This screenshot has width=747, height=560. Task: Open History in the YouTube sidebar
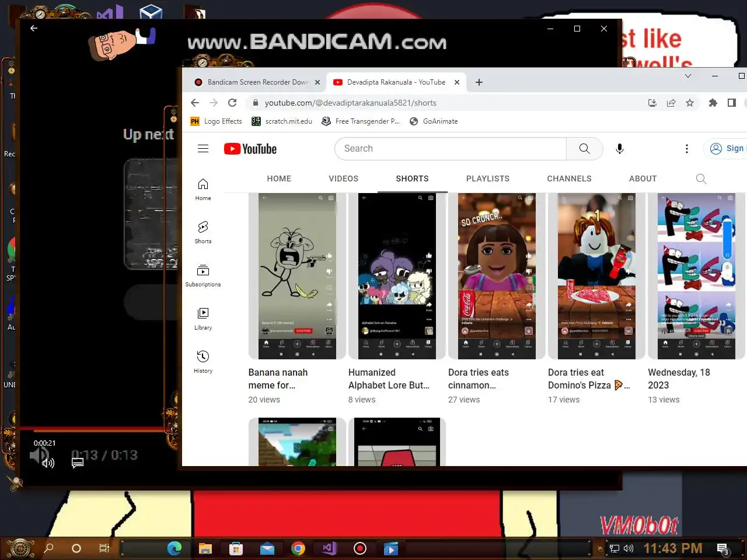203,362
